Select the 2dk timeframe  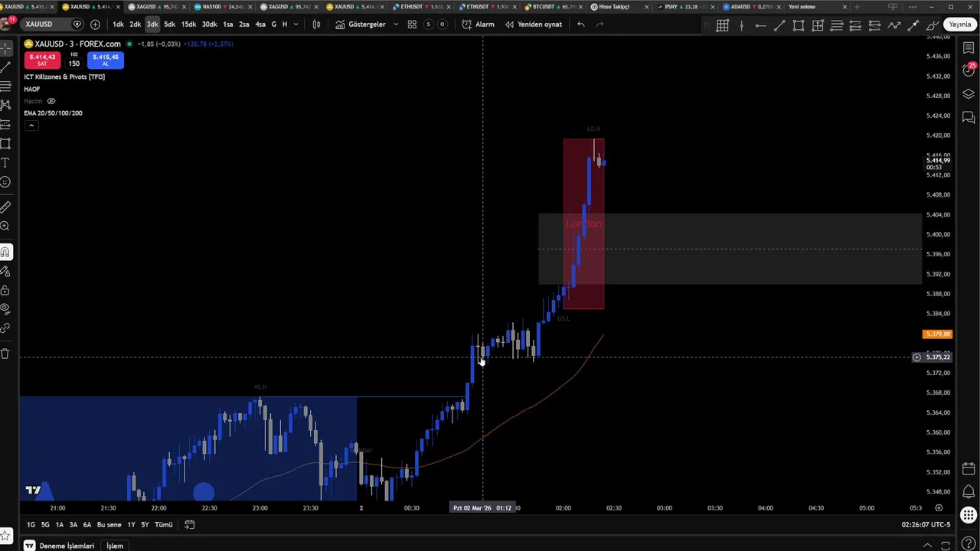[x=135, y=24]
